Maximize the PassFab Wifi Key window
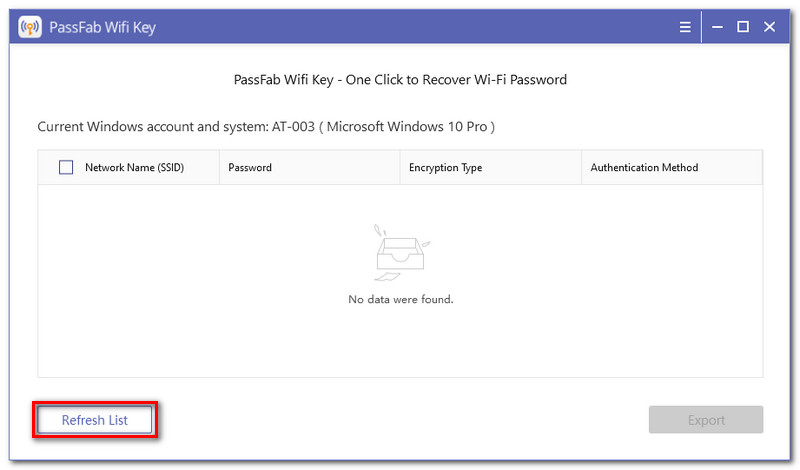 743,27
